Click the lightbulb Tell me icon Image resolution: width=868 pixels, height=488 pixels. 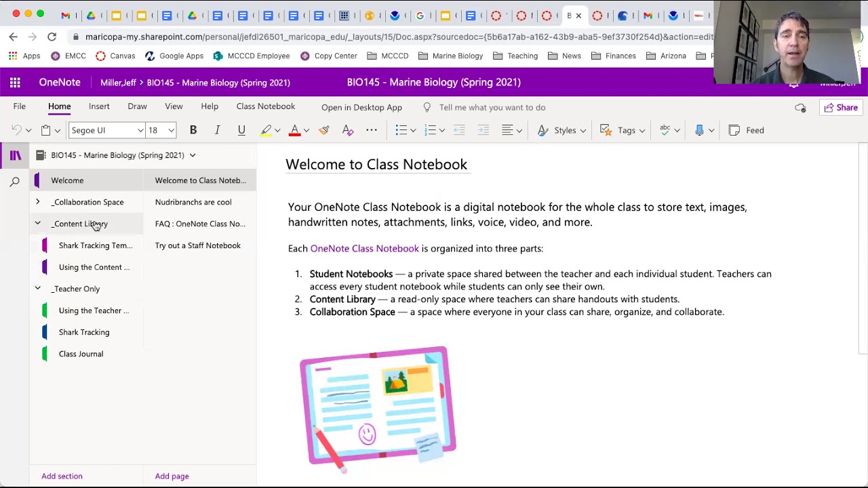tap(427, 107)
